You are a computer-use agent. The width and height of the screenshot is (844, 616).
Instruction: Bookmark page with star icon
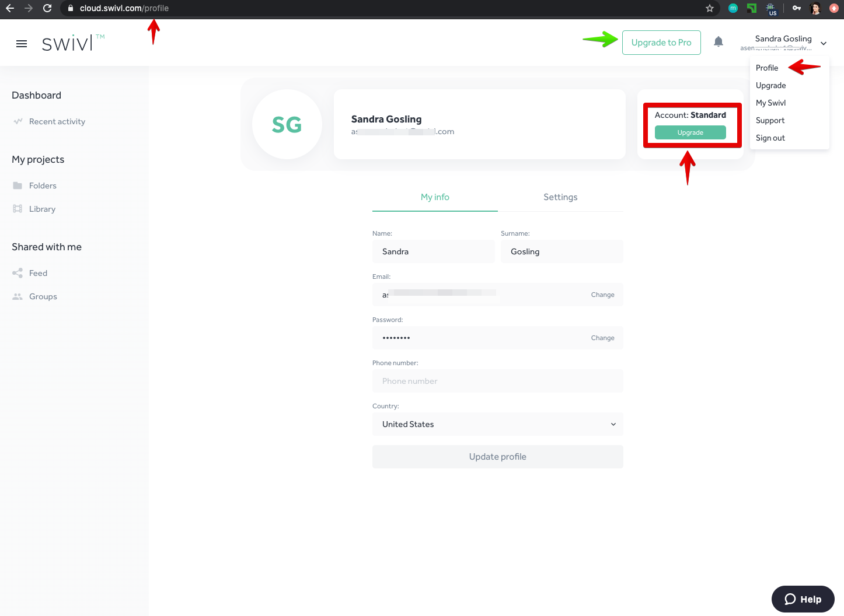(x=710, y=8)
